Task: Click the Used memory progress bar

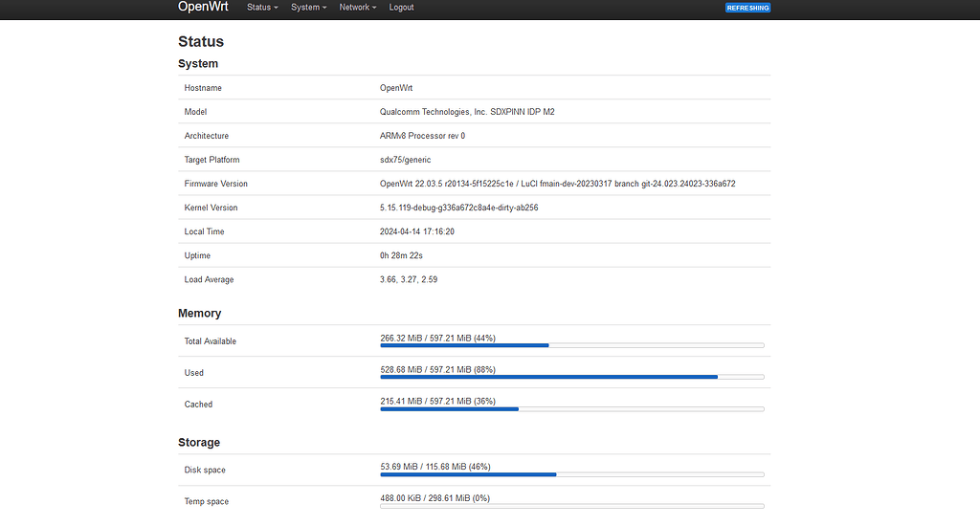Action: tap(571, 377)
